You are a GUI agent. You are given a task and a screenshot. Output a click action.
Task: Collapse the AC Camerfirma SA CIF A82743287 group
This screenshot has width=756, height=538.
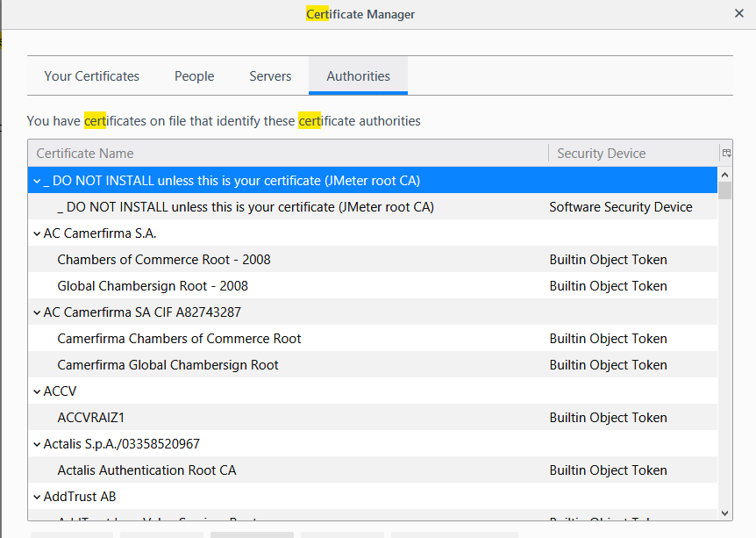[x=36, y=312]
